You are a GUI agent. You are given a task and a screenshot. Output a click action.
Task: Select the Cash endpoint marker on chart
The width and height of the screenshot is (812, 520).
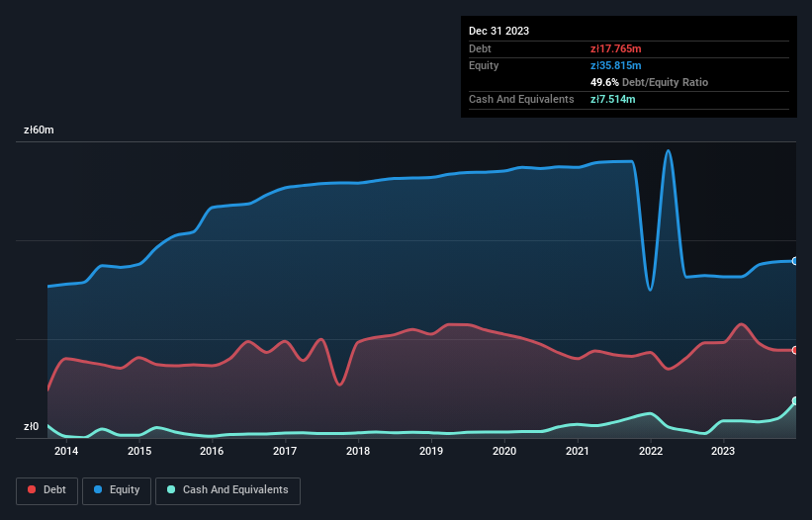coord(795,401)
